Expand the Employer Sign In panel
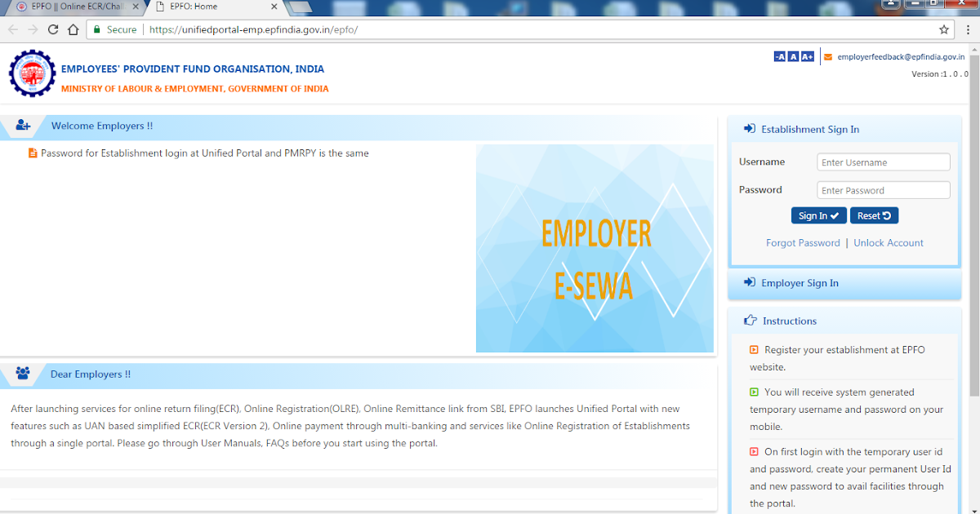The height and width of the screenshot is (514, 980). pos(844,283)
